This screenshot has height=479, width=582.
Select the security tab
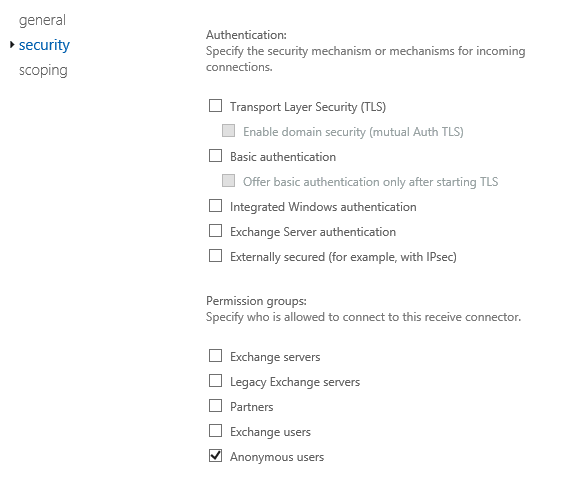pyautogui.click(x=44, y=45)
